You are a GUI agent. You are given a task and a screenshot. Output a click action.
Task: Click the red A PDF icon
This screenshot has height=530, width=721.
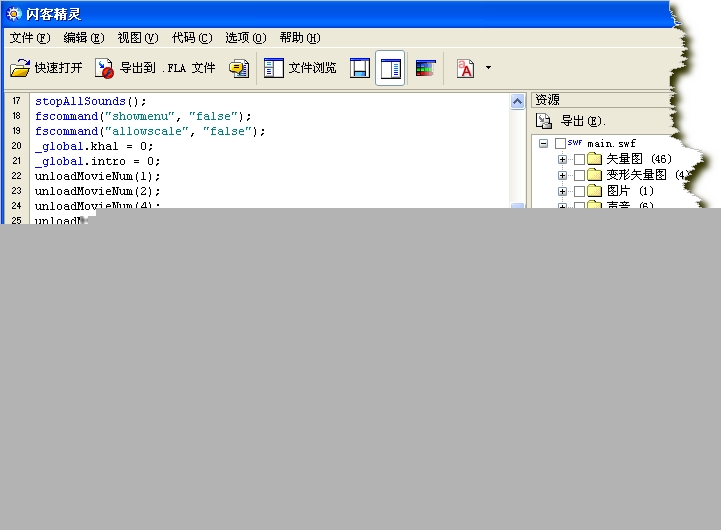click(465, 69)
